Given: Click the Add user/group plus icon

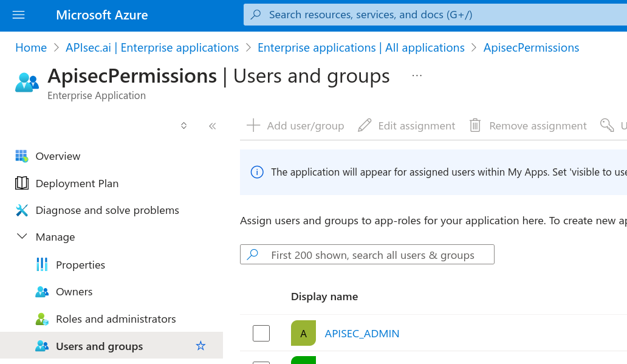Looking at the screenshot, I should 253,125.
